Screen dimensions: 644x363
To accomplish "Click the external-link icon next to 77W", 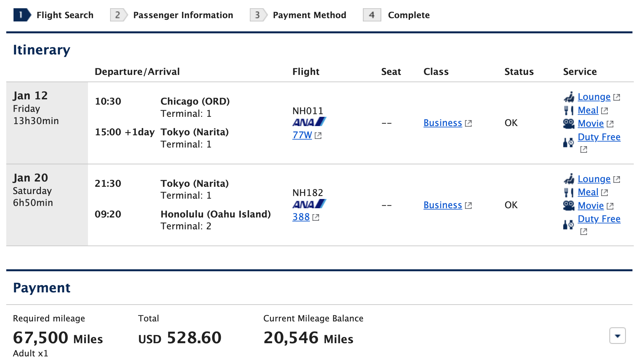I will (x=318, y=136).
